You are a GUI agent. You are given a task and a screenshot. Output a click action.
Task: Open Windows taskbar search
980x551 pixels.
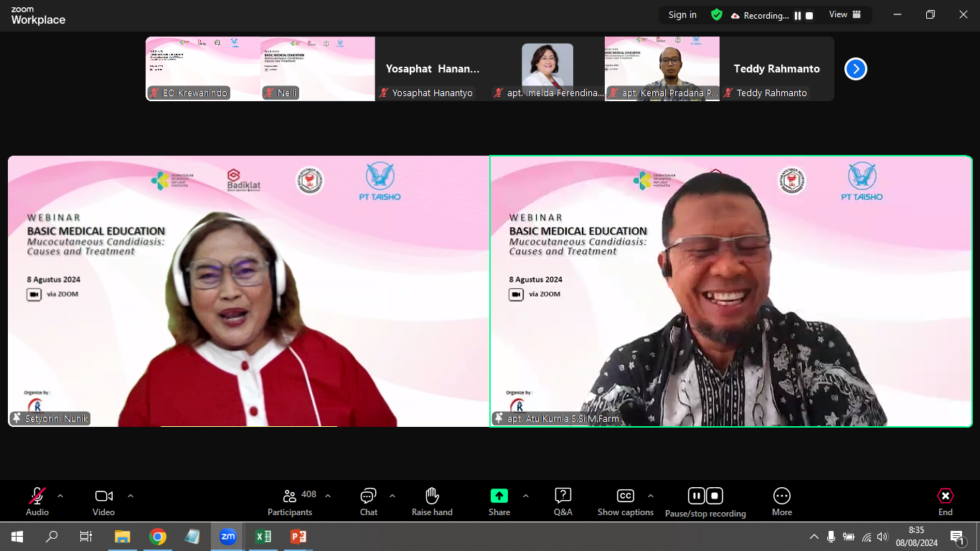[x=52, y=537]
